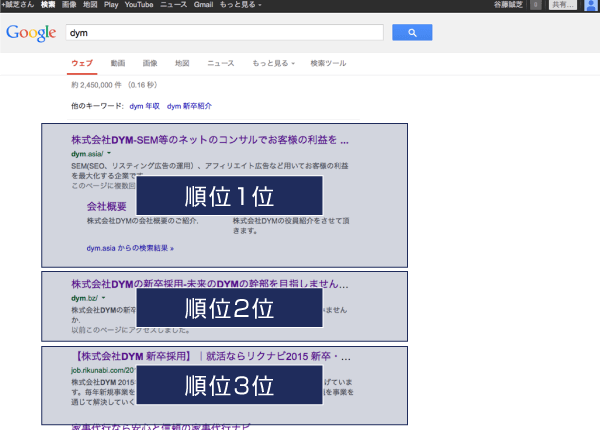The height and width of the screenshot is (430, 600).
Task: Click the Google logo
Action: 31,33
